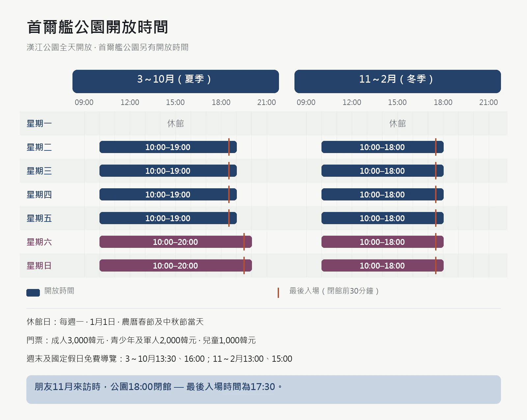527x420 pixels.
Task: Click Monday's winter 休館 label
Action: coord(398,123)
